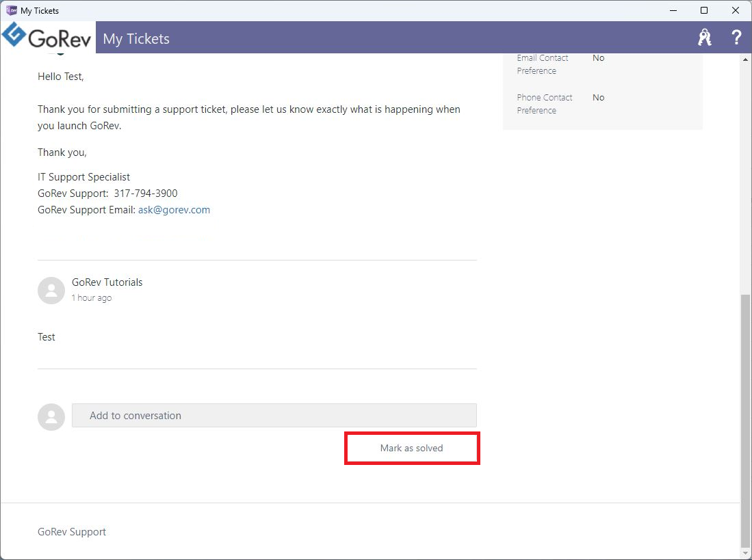Click the Phone Contact Preference label

pyautogui.click(x=545, y=104)
